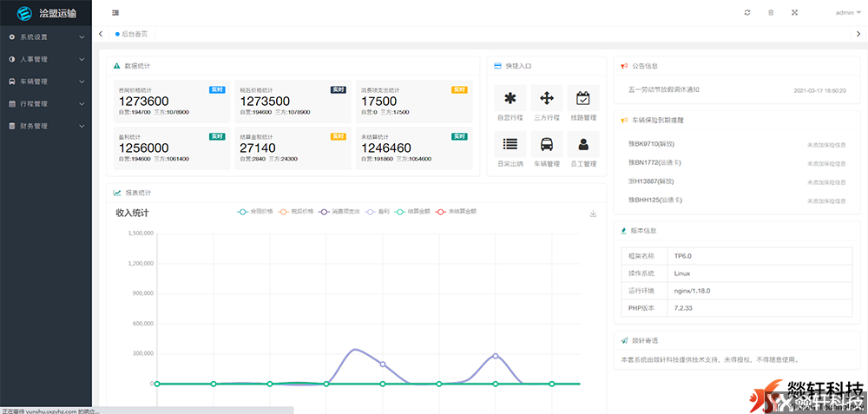Expand the 车辆管理 sidebar menu

pos(45,82)
